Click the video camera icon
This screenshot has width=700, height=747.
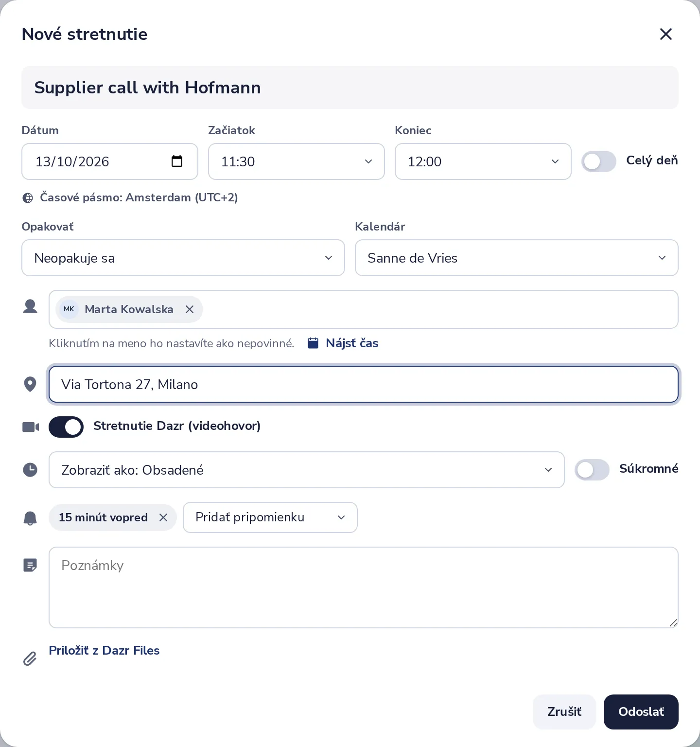click(31, 427)
